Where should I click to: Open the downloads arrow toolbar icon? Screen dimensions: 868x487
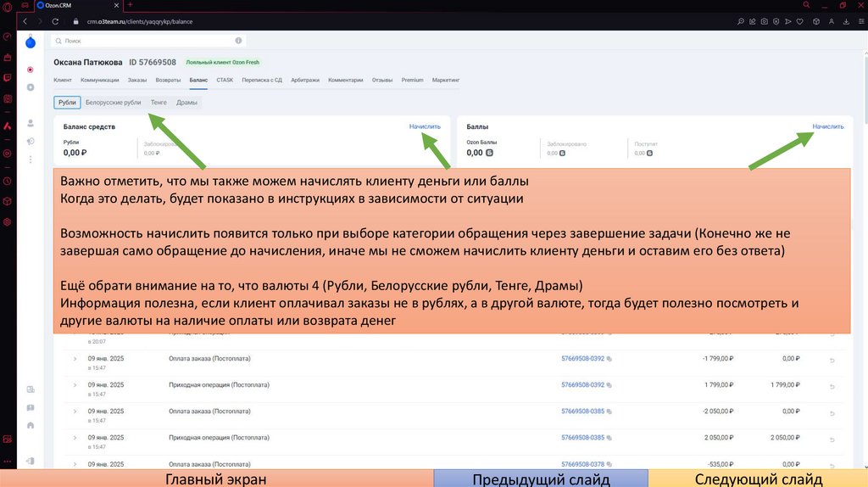[x=846, y=21]
